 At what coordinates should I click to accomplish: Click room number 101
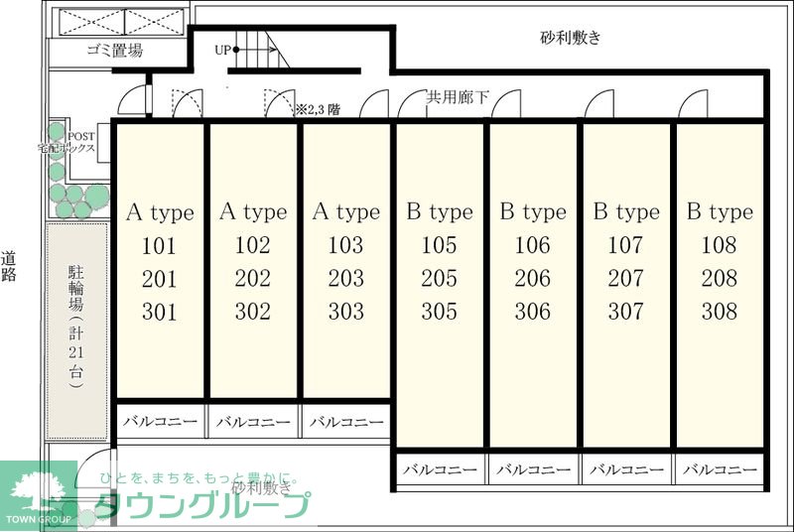159,246
